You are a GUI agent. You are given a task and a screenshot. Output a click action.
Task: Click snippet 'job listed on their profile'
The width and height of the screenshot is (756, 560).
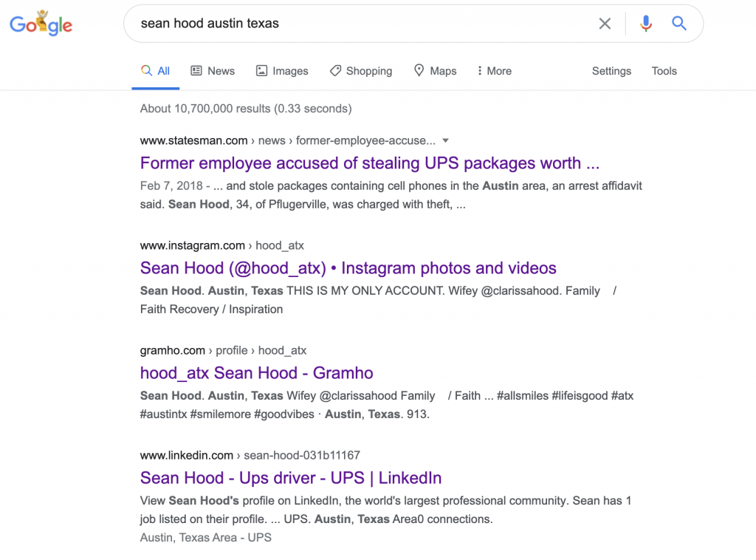pyautogui.click(x=202, y=519)
